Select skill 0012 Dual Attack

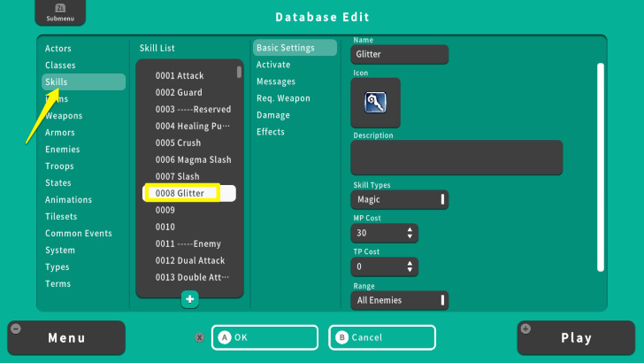coord(189,261)
